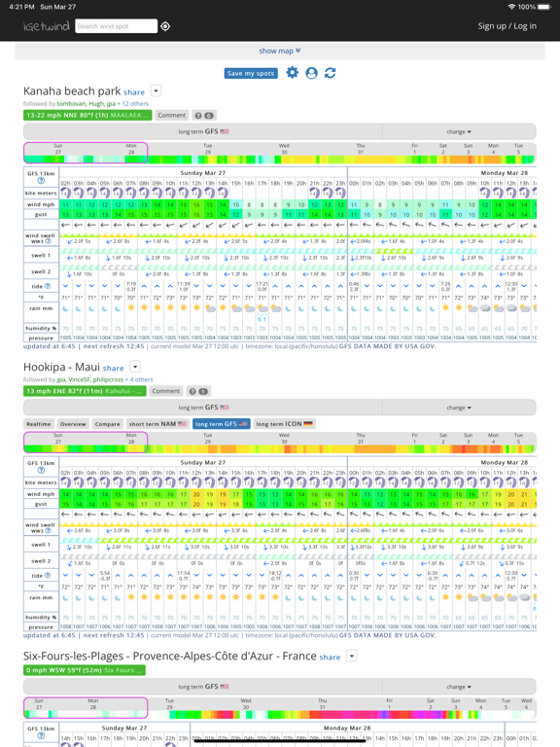Click Save my spots button
This screenshot has height=747, width=560.
tap(251, 73)
